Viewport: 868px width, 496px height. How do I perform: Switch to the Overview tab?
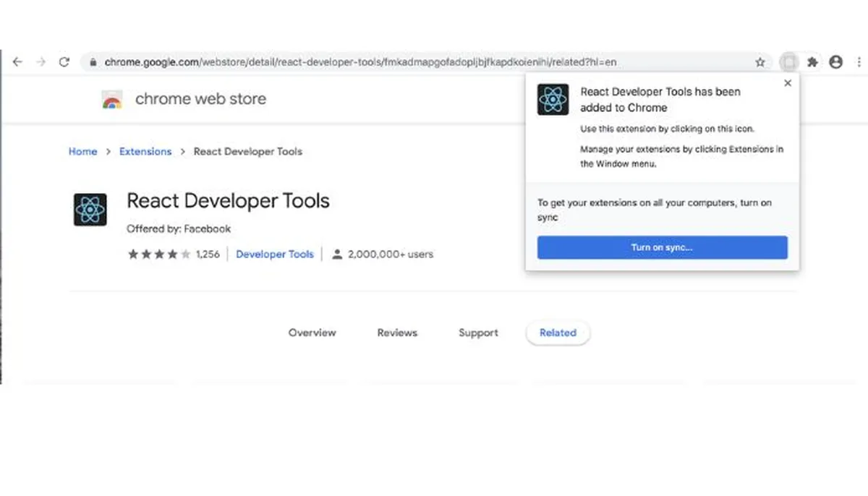click(312, 333)
